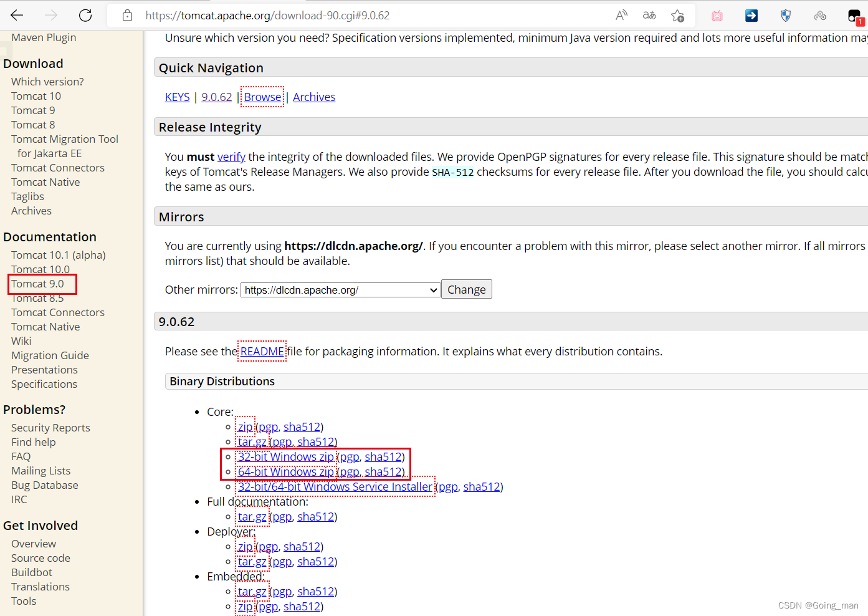Download the Embedded zip file

245,607
